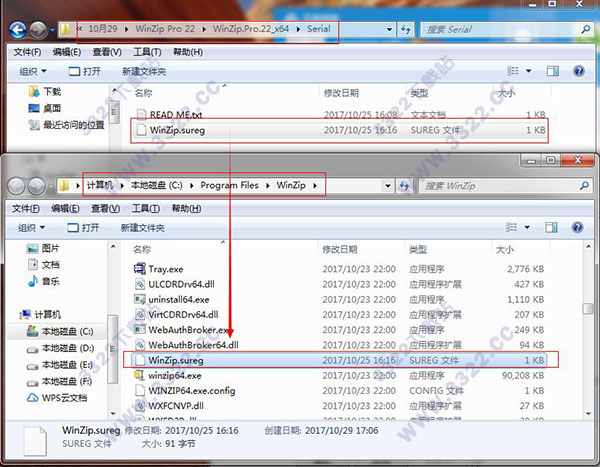Viewport: 600px width, 467px height.
Task: Open the 工具(T) menu in the WinZip window
Action: point(146,208)
